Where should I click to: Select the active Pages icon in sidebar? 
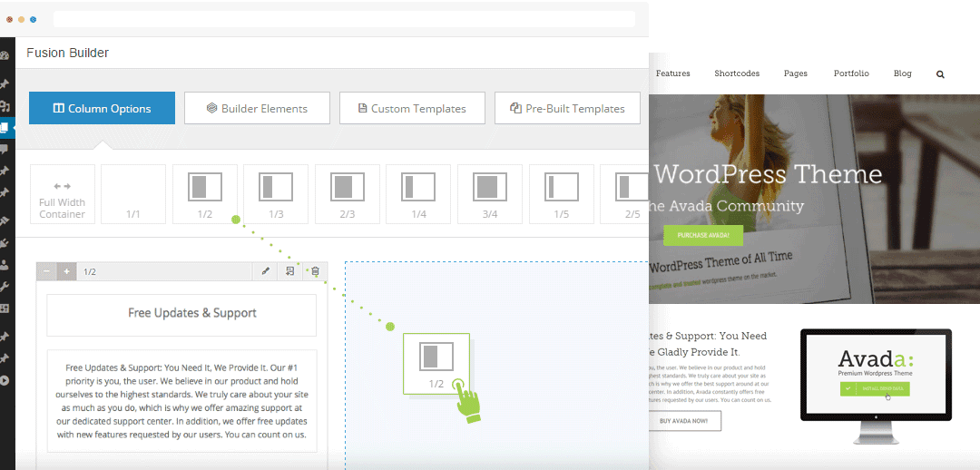(x=5, y=128)
